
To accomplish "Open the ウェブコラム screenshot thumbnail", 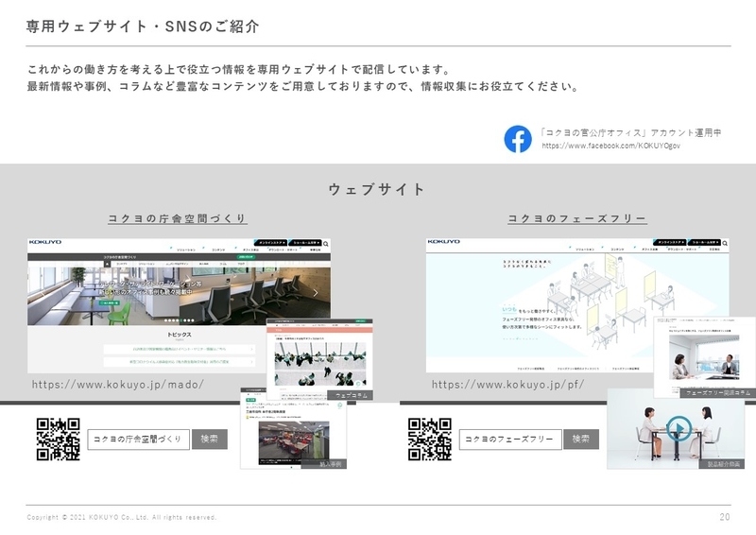I will point(319,359).
